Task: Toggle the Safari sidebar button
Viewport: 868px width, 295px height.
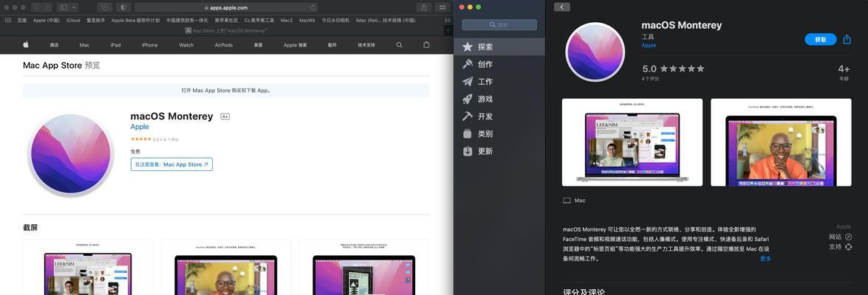Action: tap(64, 7)
